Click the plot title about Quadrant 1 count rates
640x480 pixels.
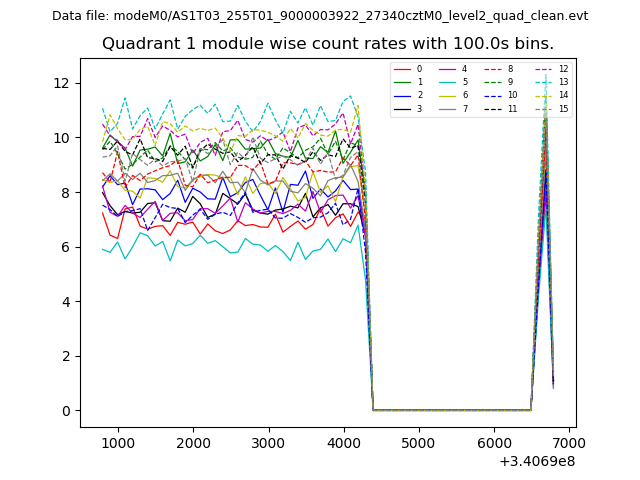(327, 44)
